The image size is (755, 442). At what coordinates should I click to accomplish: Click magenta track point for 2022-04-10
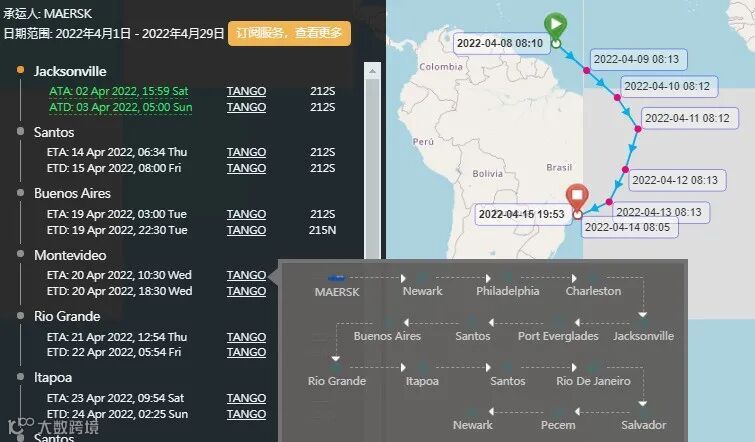coord(617,97)
